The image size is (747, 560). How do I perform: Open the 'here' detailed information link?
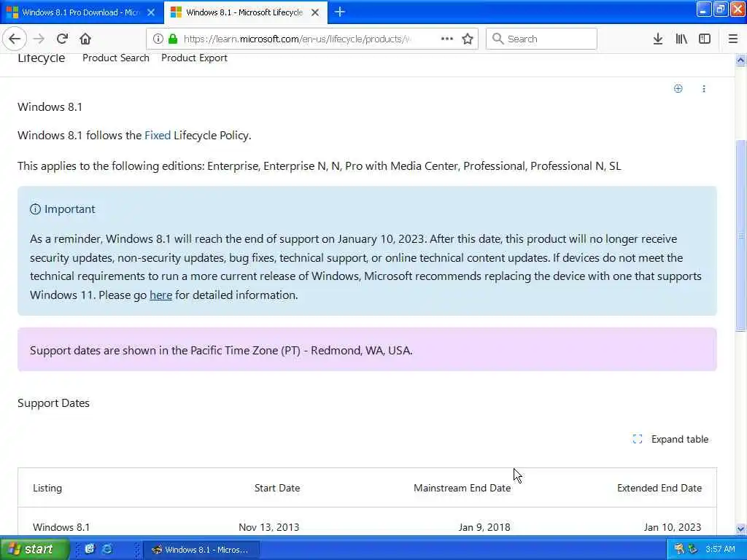[160, 295]
